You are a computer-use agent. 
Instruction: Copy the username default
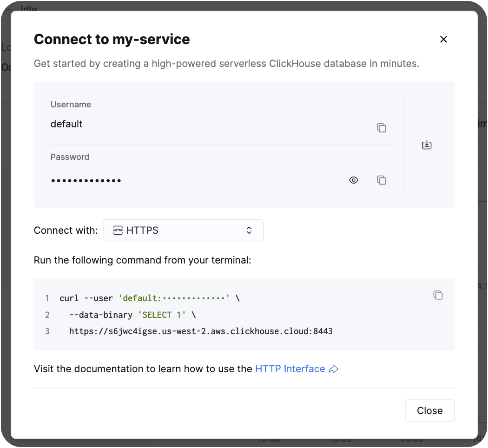382,127
